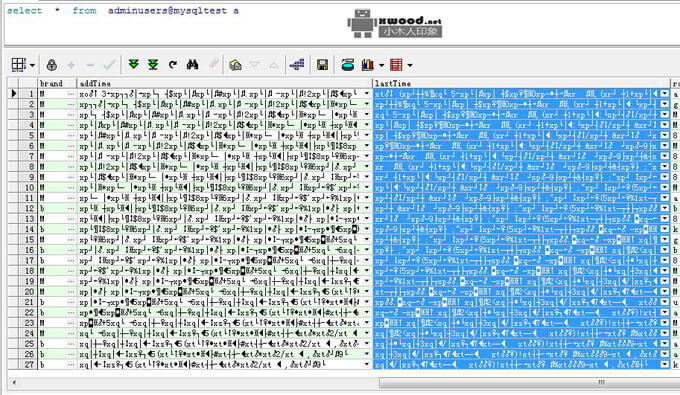Click the Refresh curved arrow icon
680x395 pixels.
173,65
